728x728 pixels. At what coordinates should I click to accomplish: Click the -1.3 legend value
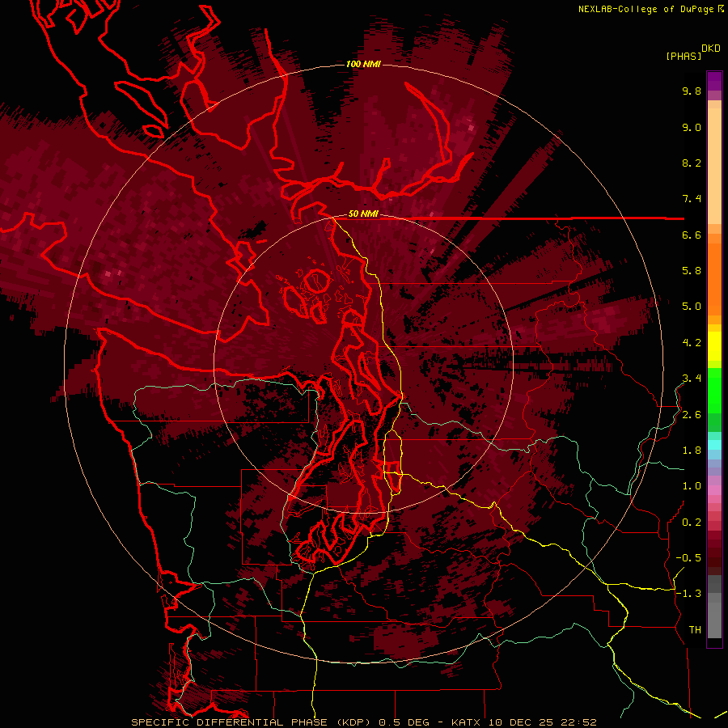click(688, 594)
